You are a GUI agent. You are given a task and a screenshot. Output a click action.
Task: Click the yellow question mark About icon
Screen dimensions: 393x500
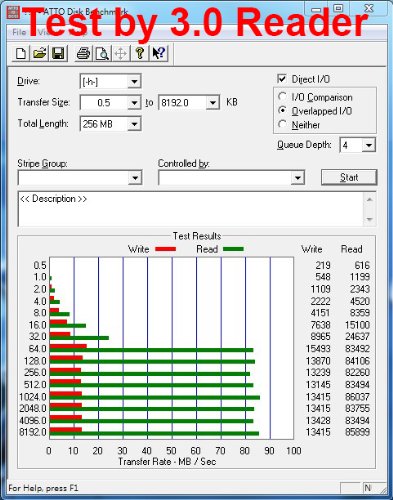pyautogui.click(x=140, y=53)
